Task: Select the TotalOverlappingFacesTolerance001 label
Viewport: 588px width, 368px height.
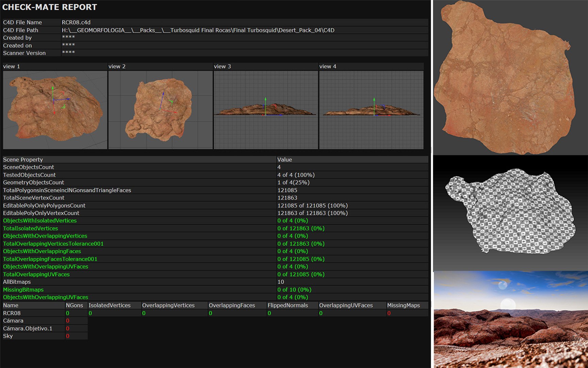Action: pos(50,259)
